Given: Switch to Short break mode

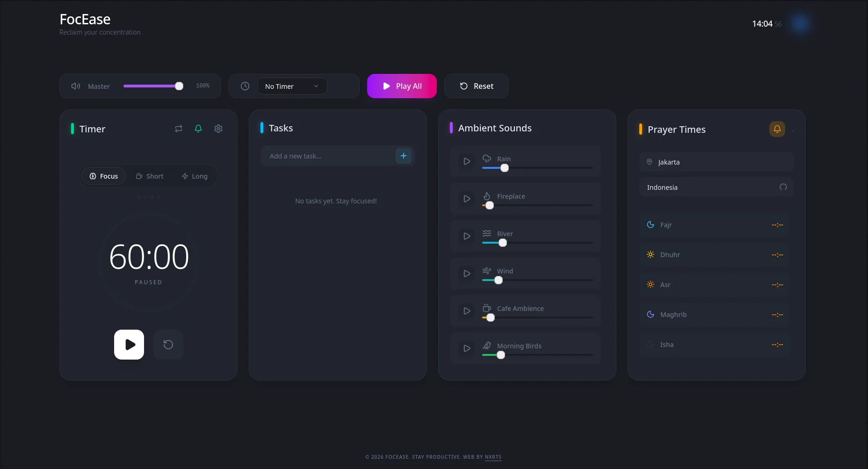Looking at the screenshot, I should [x=150, y=176].
